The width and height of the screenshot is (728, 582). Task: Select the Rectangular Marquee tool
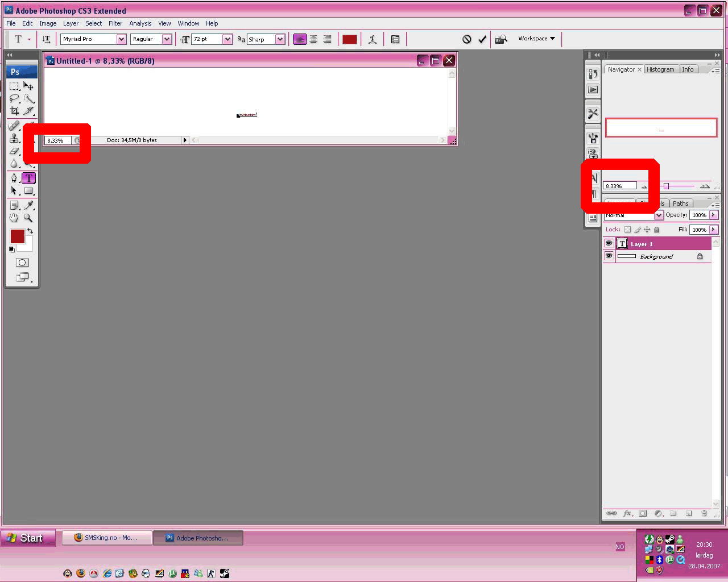pyautogui.click(x=14, y=86)
